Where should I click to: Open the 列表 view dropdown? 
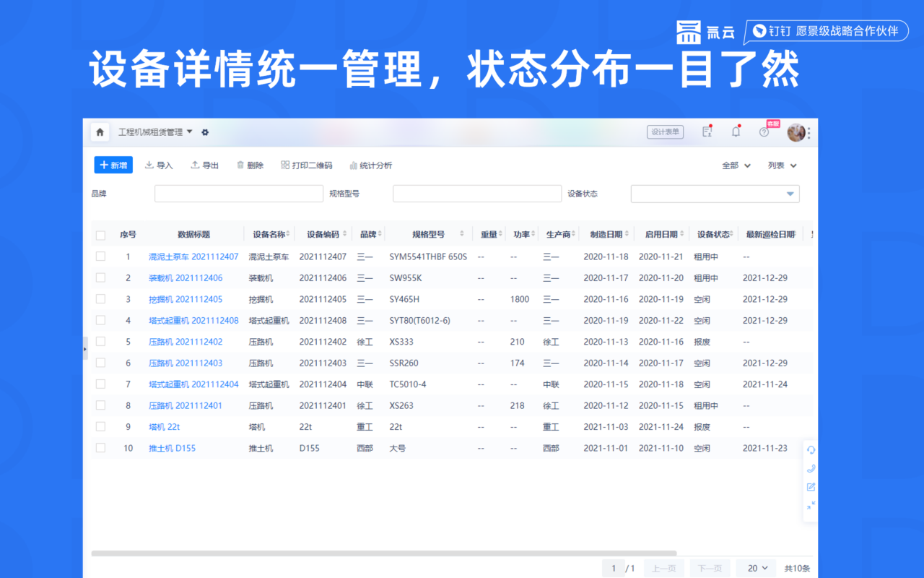coord(783,165)
